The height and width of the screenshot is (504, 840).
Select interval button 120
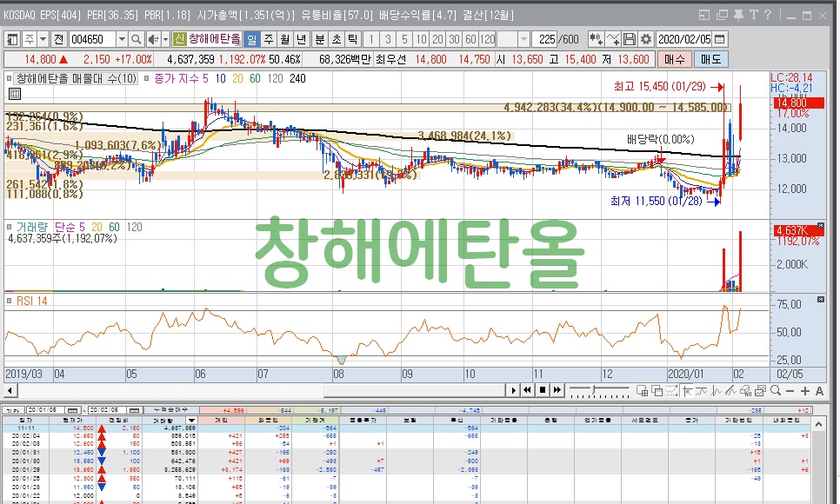(488, 39)
